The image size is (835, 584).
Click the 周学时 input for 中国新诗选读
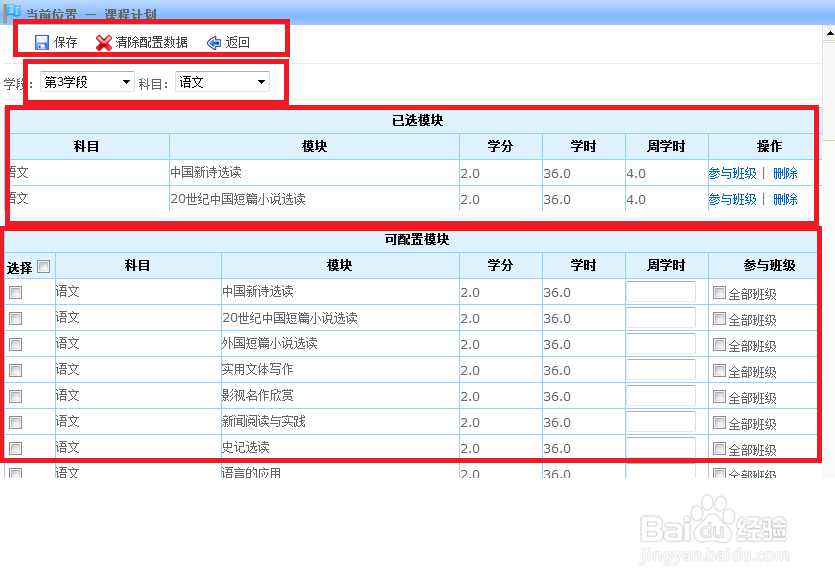coord(662,291)
